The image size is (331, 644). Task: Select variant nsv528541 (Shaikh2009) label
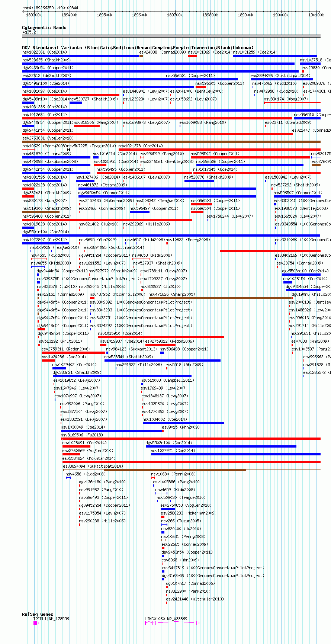(129, 357)
